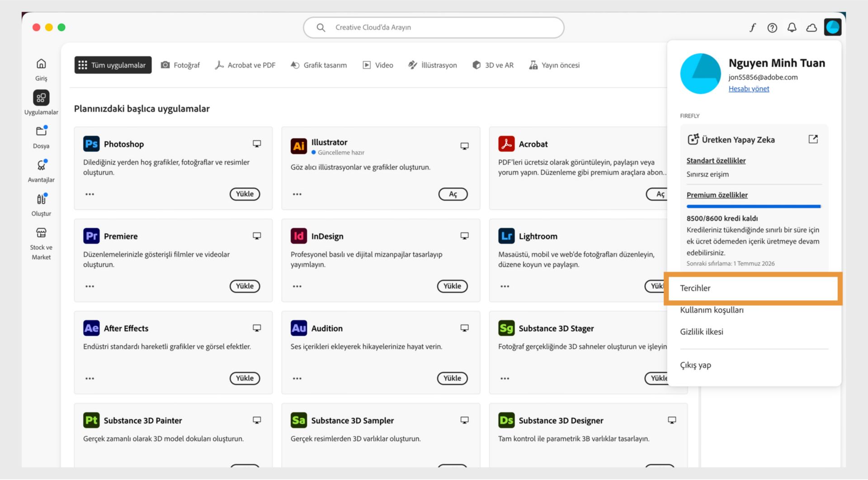
Task: Open more options on Photoshop card
Action: click(x=90, y=194)
